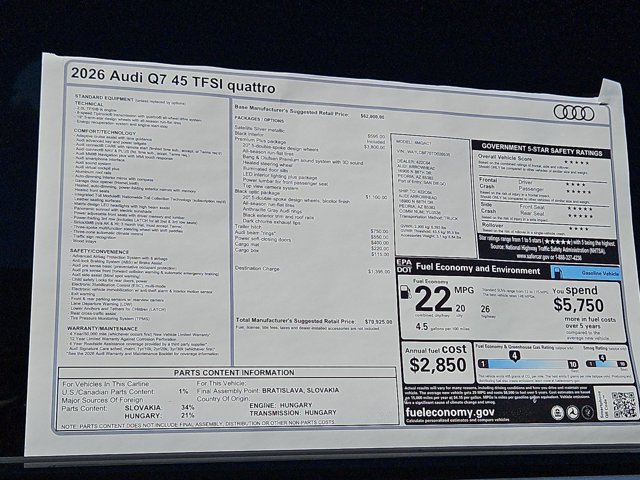Viewport: 640px width, 480px height.
Task: Click the number 4 marker on greenhouse gas rating
Action: pos(515,356)
